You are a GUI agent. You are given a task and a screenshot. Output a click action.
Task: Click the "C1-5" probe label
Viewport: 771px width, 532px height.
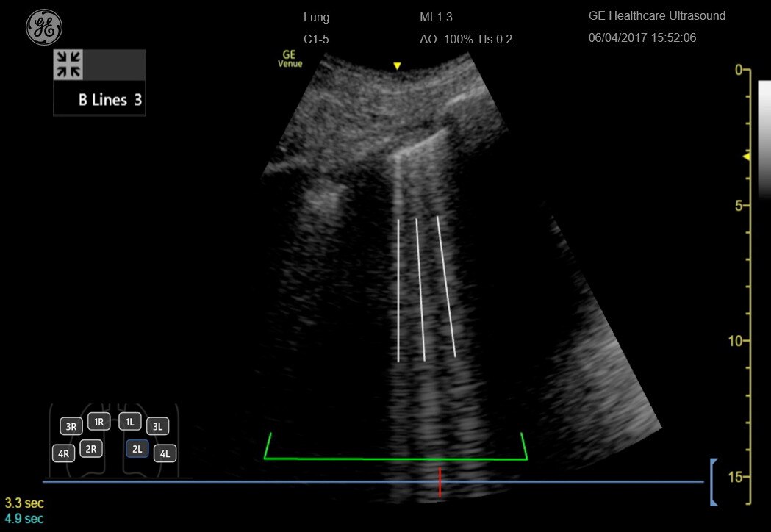coord(316,40)
